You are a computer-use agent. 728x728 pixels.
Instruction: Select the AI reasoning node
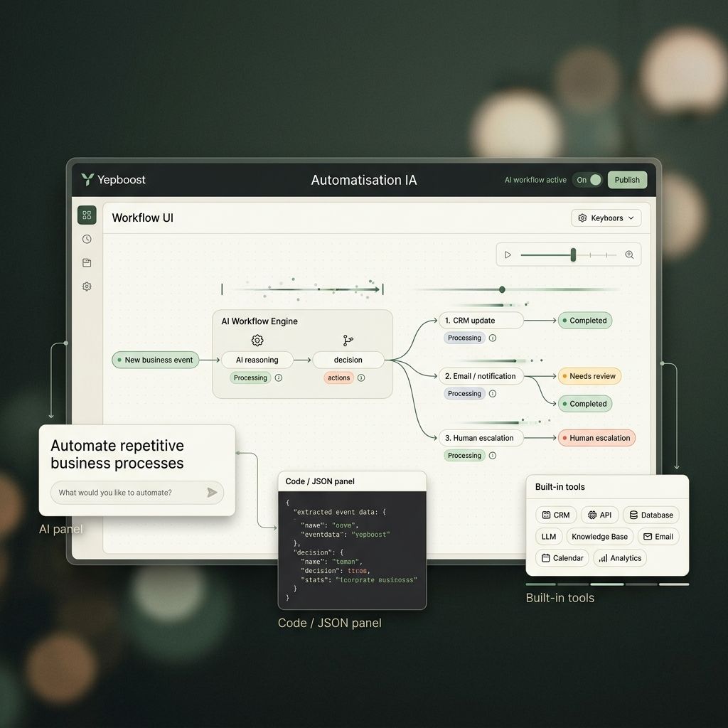click(x=257, y=360)
